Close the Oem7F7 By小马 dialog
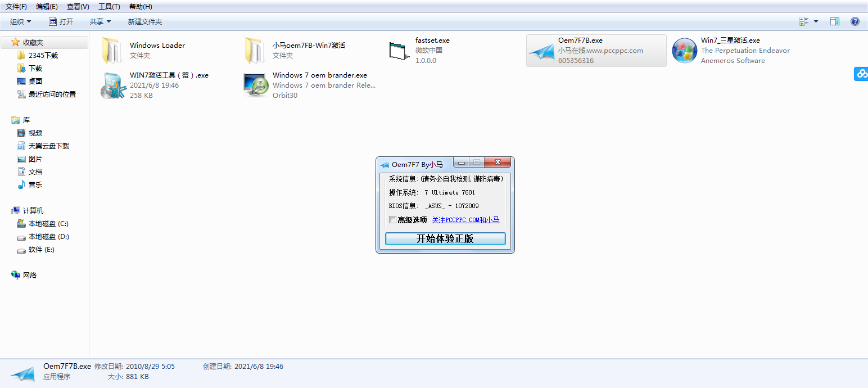868x388 pixels. click(x=498, y=163)
